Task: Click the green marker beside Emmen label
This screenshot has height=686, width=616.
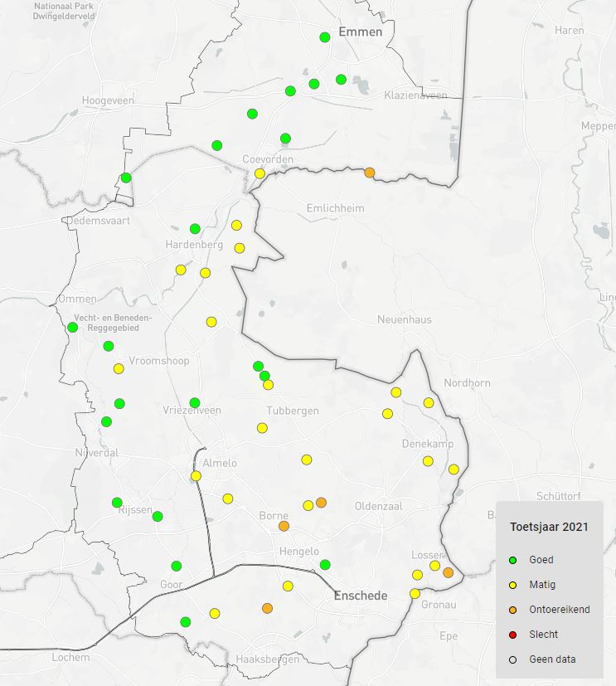Action: tap(325, 37)
